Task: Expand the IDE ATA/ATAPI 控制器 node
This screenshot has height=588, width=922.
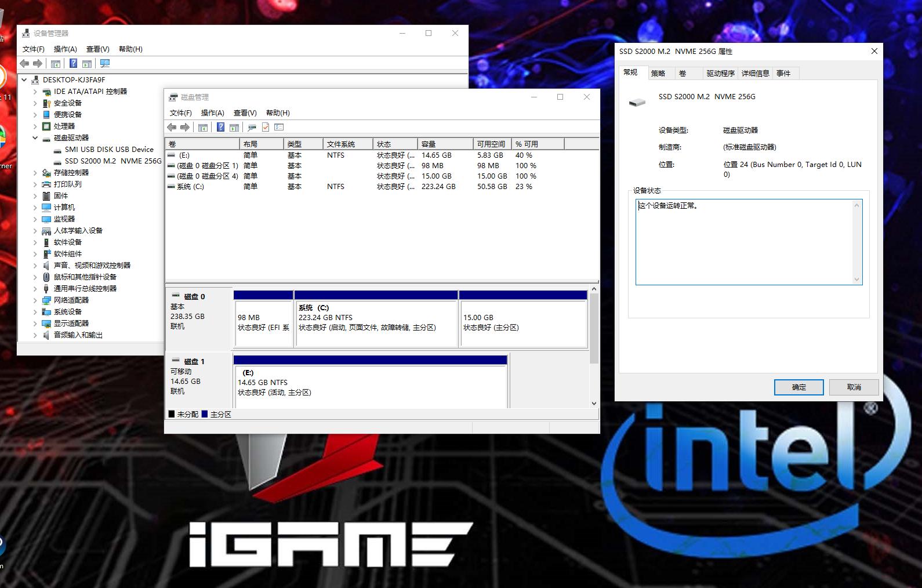Action: click(x=35, y=92)
